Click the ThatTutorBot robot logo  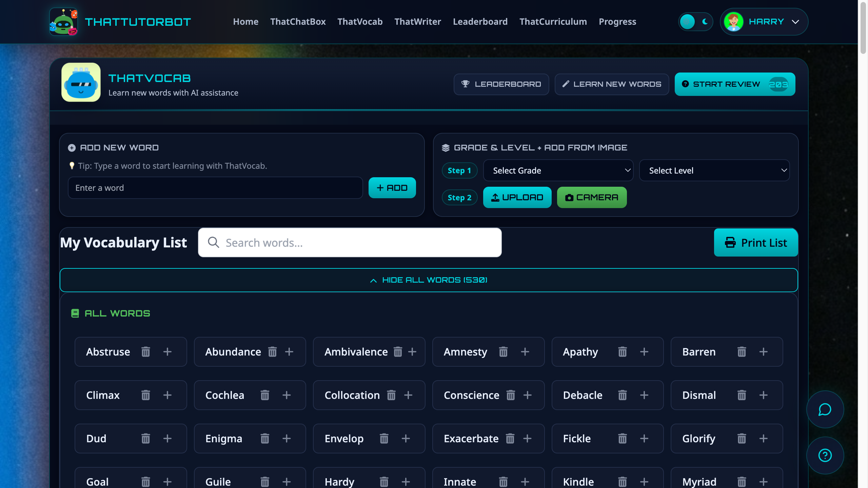[x=64, y=22]
